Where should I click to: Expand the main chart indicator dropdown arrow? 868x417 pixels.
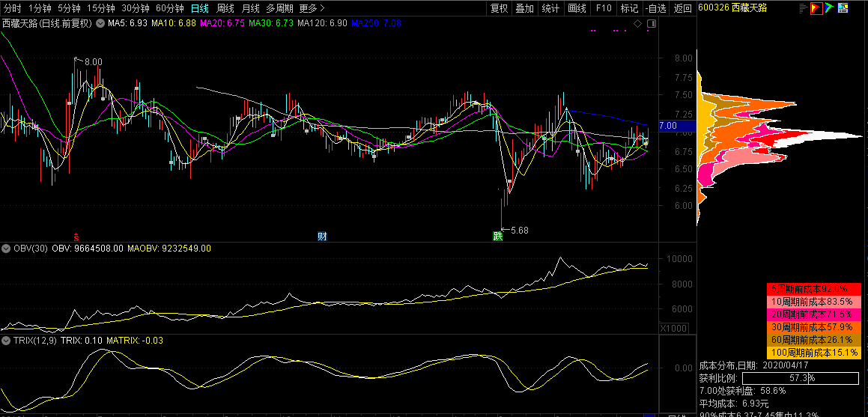click(x=100, y=23)
